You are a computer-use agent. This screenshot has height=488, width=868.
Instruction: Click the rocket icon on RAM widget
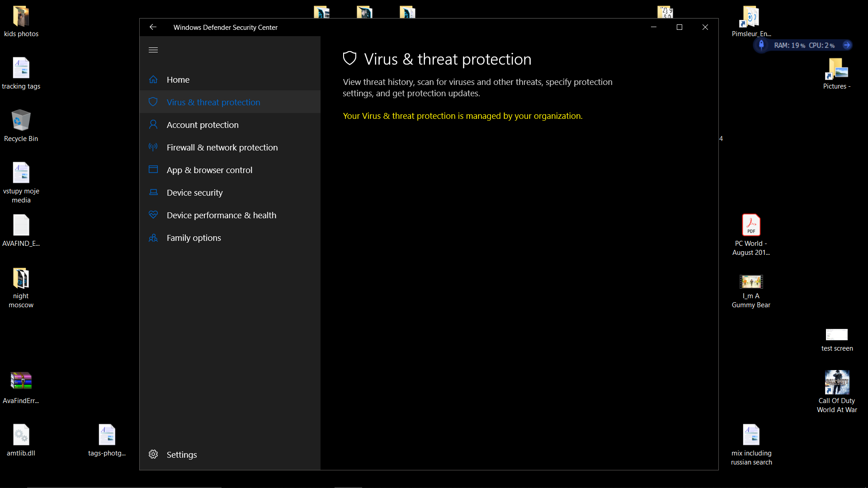[761, 45]
